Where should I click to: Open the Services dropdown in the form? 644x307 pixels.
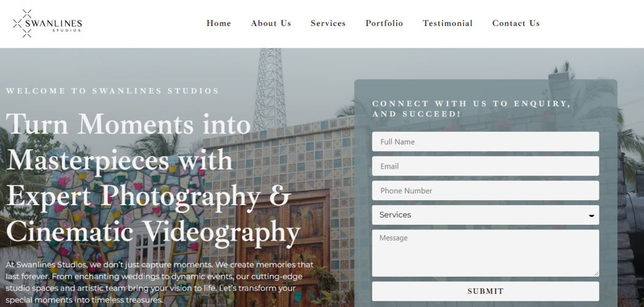(x=486, y=215)
